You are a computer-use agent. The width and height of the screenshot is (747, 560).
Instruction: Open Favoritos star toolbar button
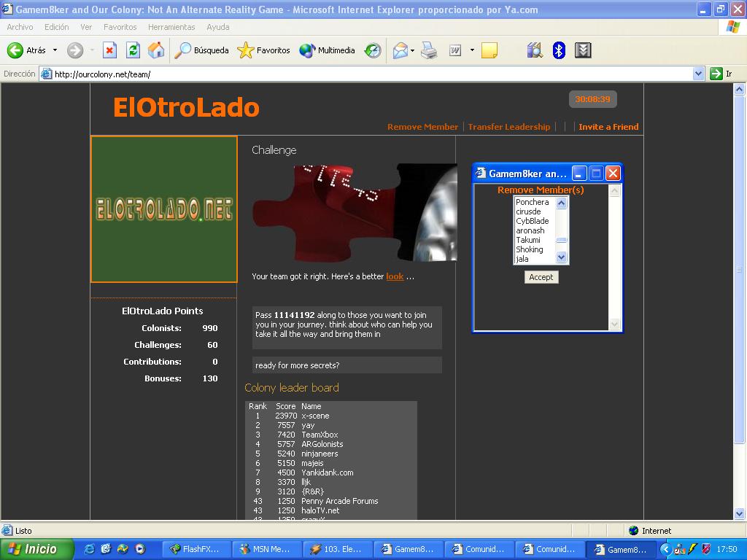click(263, 50)
